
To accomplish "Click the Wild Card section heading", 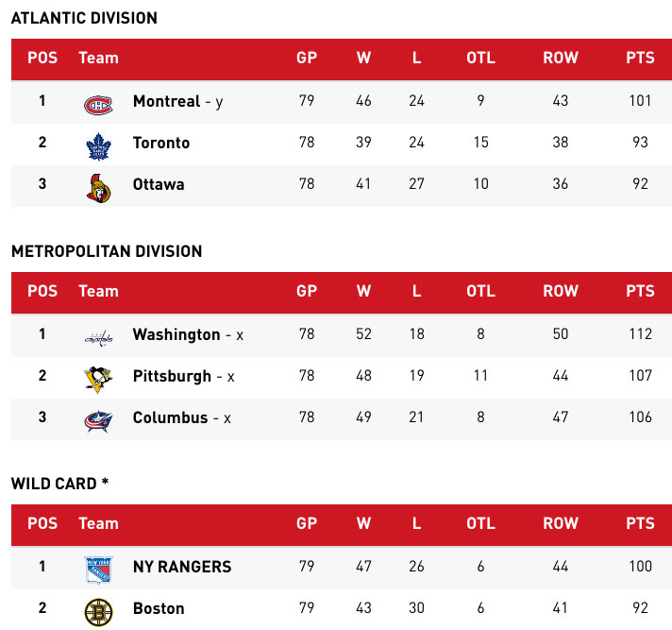I will tap(59, 484).
